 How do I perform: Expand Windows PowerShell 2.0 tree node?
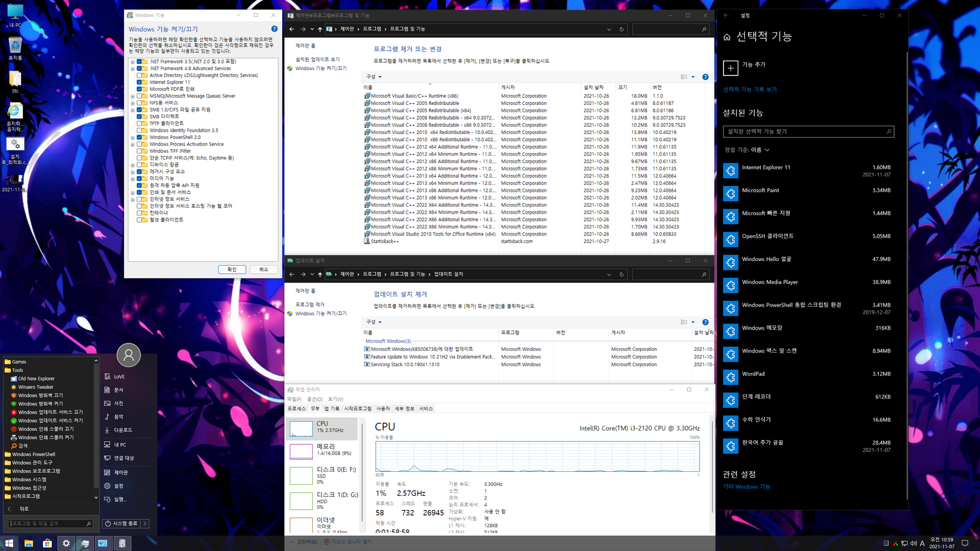132,137
